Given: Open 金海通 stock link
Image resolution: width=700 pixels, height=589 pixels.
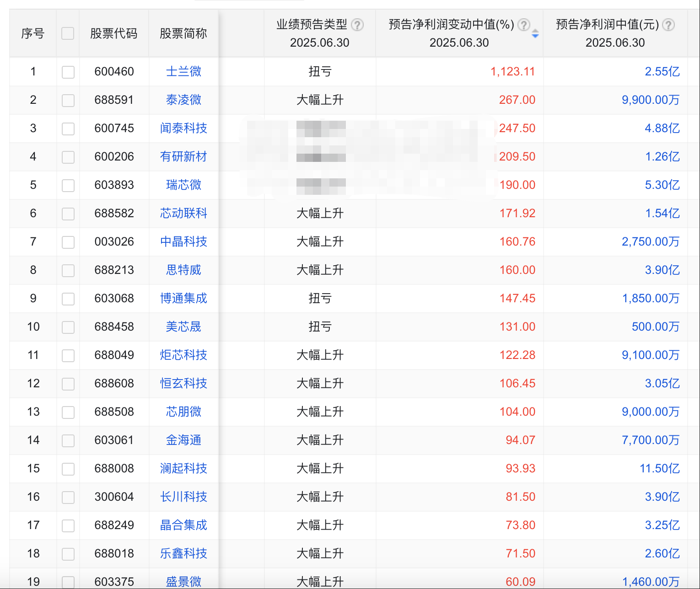Looking at the screenshot, I should point(183,440).
